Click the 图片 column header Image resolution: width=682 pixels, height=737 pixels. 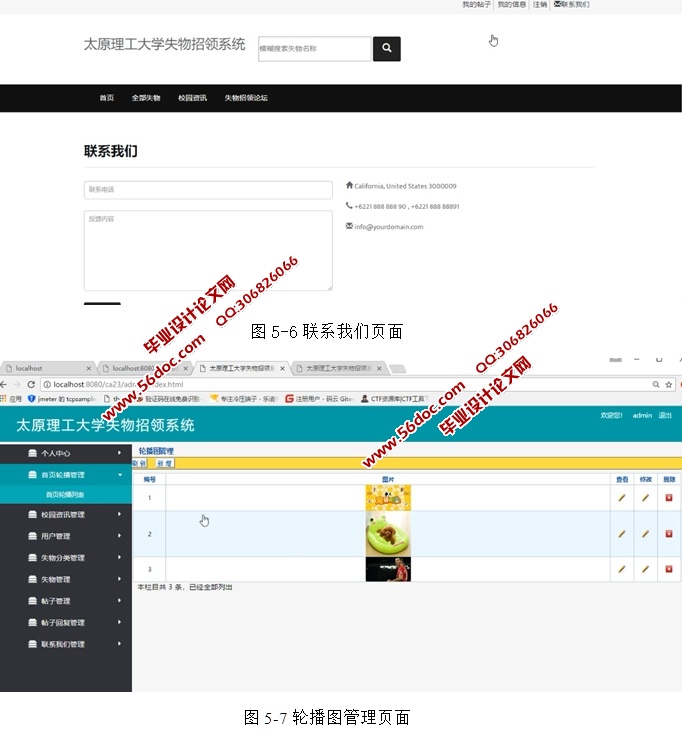click(x=388, y=479)
